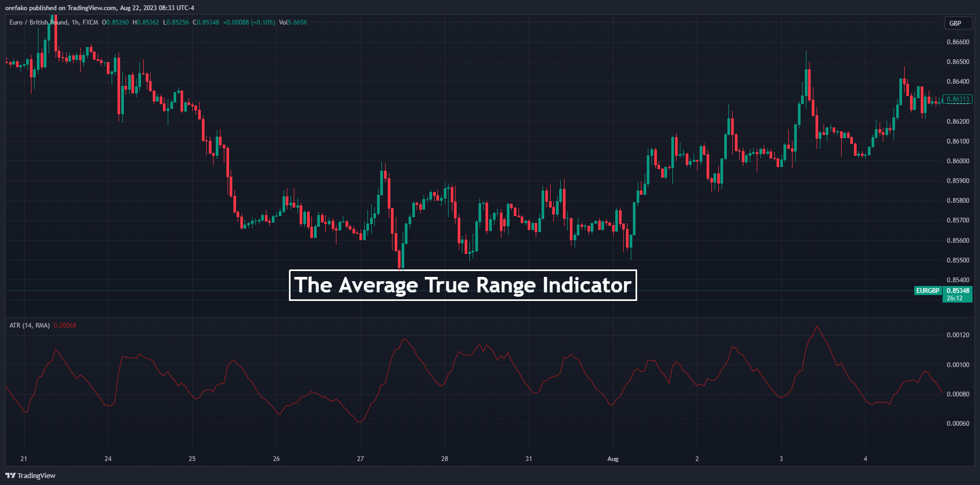Click the green EURGBP symbol price tag
This screenshot has width=980, height=485.
928,291
